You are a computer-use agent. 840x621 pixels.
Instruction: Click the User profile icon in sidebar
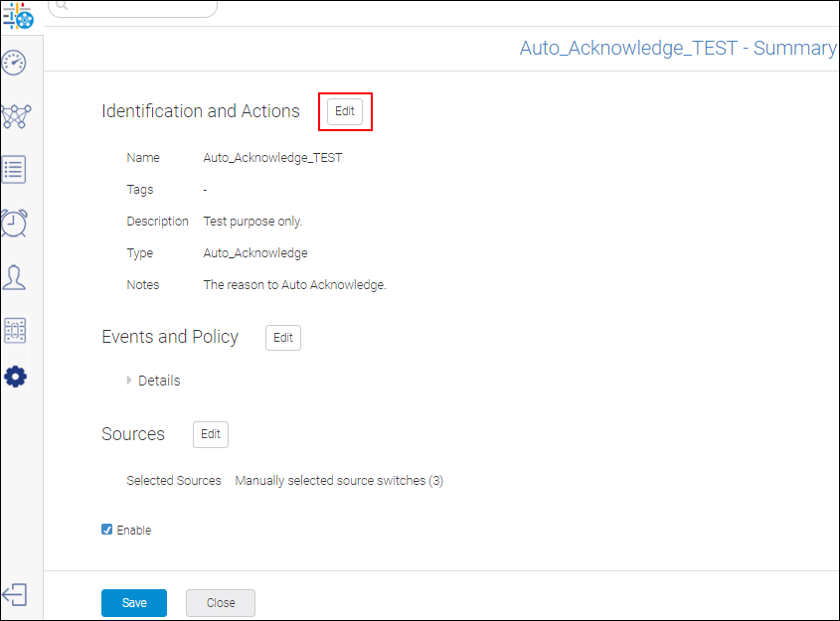click(15, 277)
